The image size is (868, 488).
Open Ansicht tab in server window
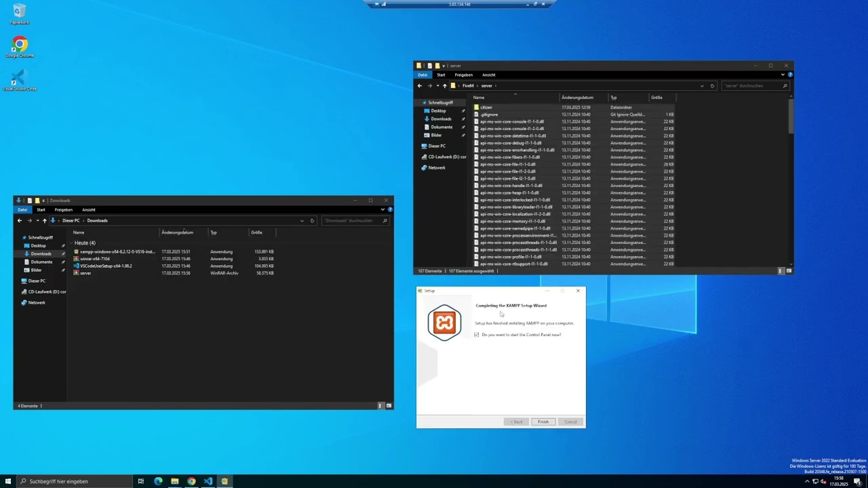(x=489, y=75)
